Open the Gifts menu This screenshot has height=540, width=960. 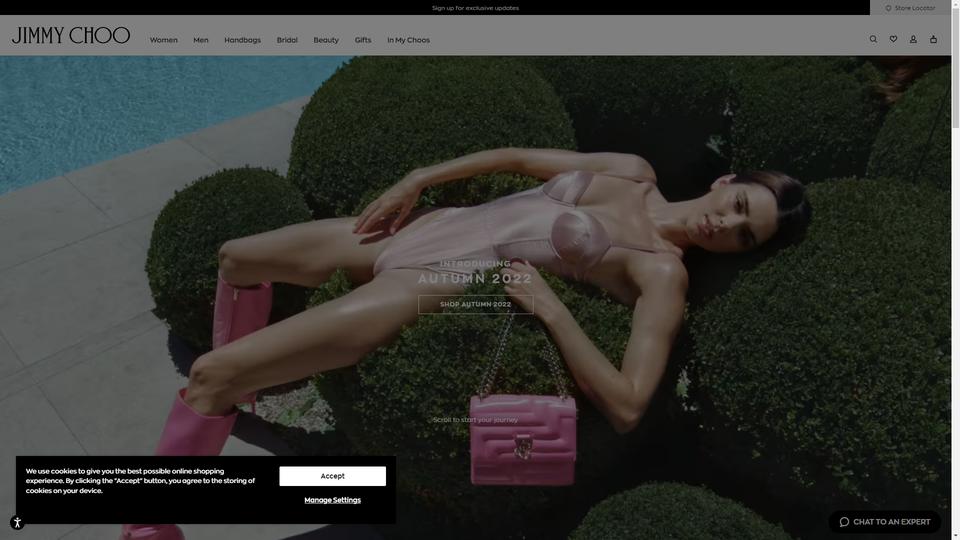(x=363, y=40)
